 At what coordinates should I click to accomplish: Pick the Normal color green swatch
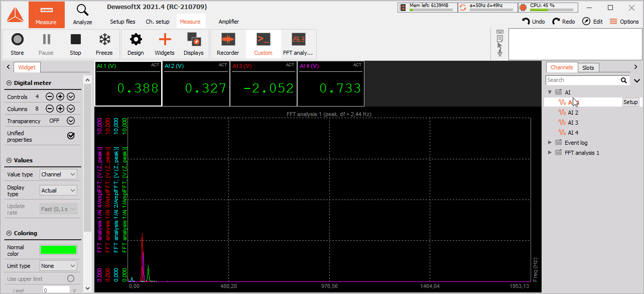pos(58,250)
